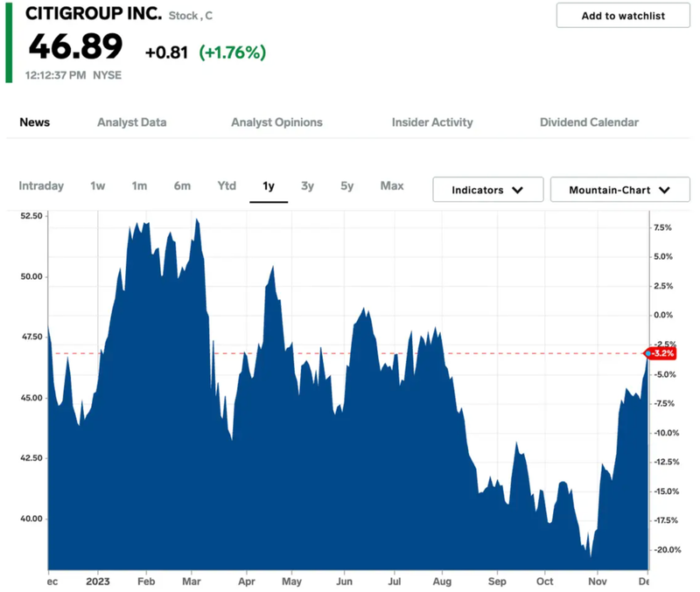Click the 7.5% right-axis label
The image size is (700, 592).
(x=663, y=227)
